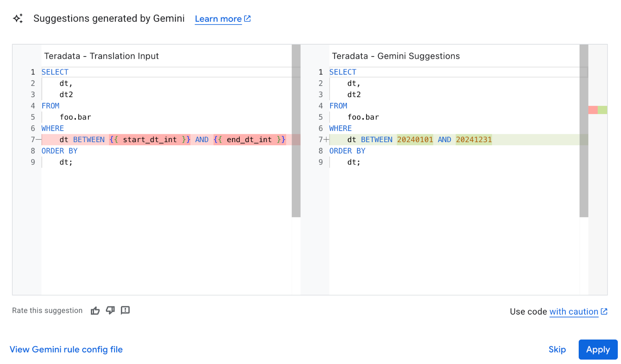Viewport: 621px width, 364px height.
Task: Click the Gemini sparkle icon
Action: tap(18, 19)
